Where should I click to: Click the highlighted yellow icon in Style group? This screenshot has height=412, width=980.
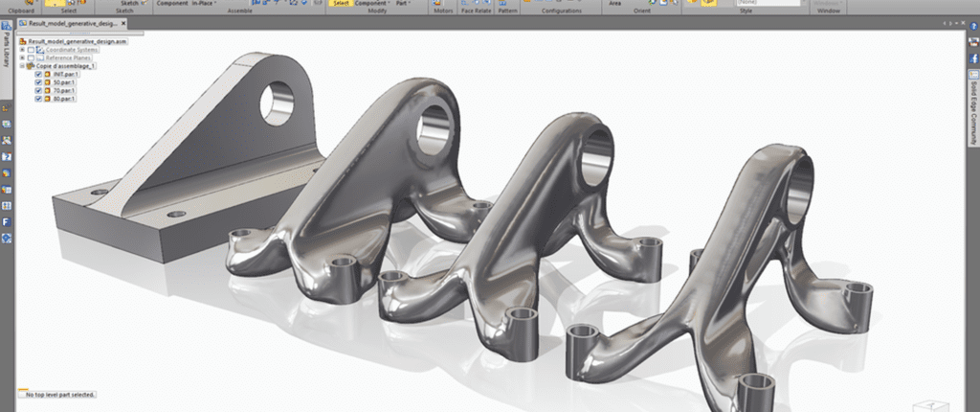click(708, 3)
